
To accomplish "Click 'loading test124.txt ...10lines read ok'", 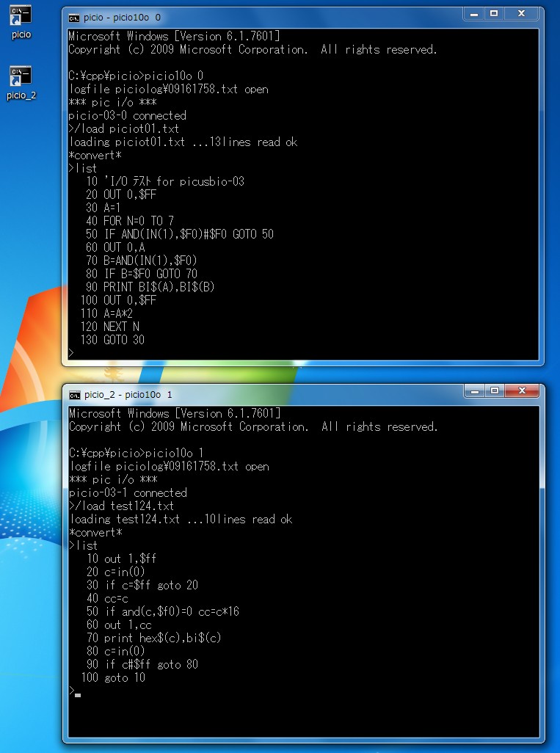I will [181, 519].
